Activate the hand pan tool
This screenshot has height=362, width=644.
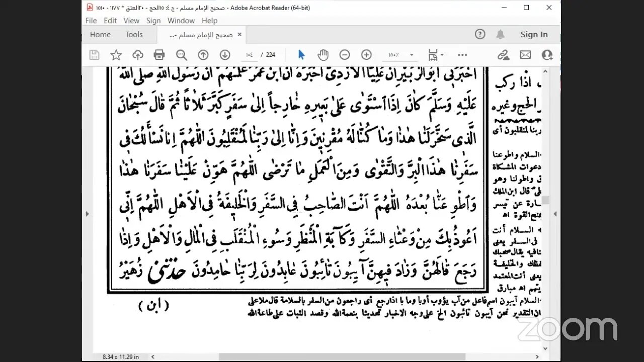click(x=323, y=55)
